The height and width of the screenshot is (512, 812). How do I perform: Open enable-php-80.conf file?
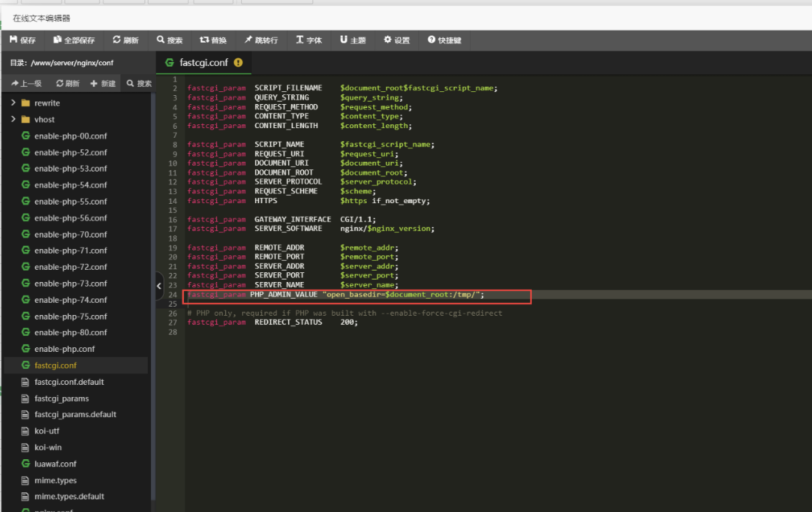(70, 333)
